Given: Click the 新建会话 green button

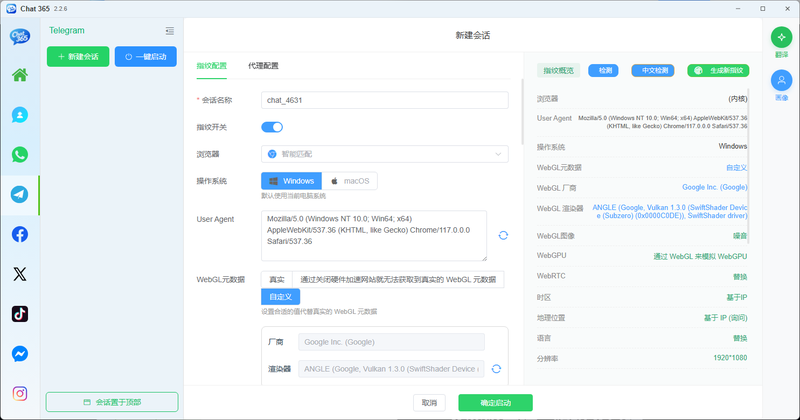Looking at the screenshot, I should click(78, 57).
